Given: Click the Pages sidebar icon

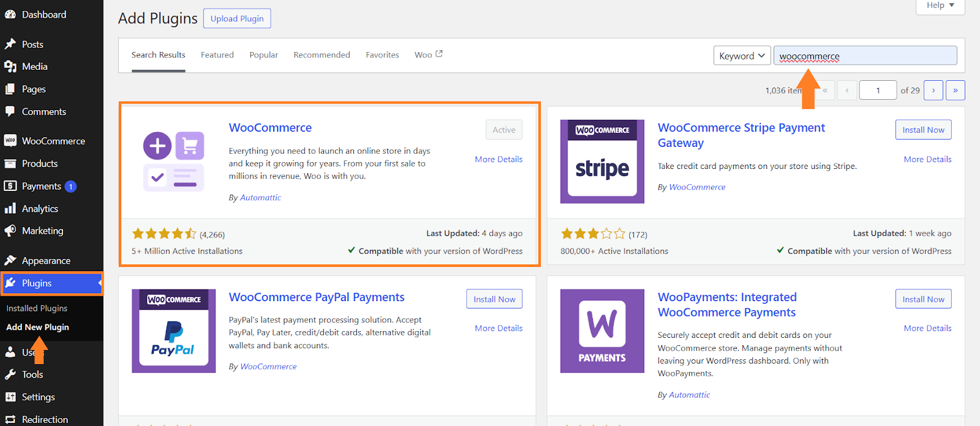Looking at the screenshot, I should click(10, 89).
